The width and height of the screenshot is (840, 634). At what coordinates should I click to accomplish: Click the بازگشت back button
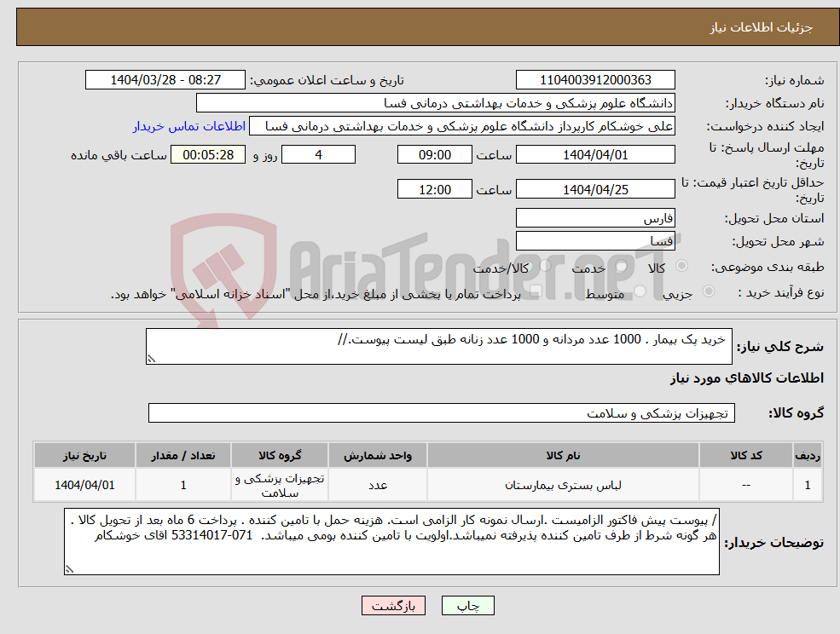pyautogui.click(x=393, y=606)
